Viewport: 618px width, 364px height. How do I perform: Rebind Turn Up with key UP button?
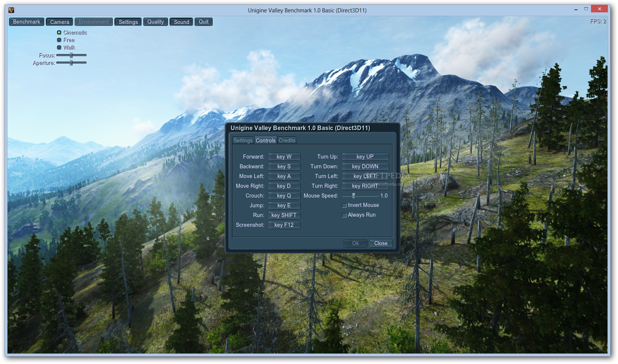coord(365,157)
